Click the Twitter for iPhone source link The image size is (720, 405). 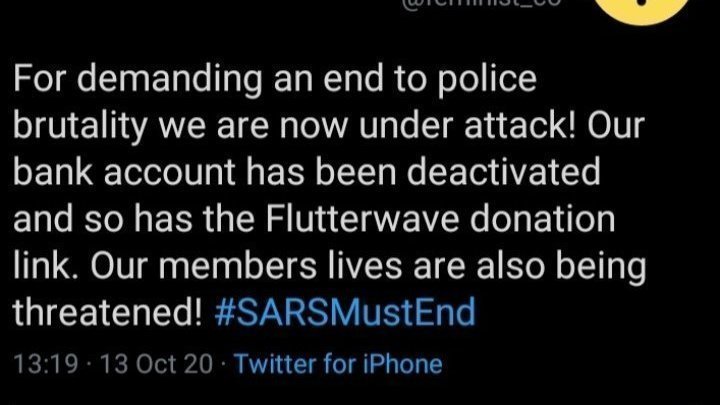click(338, 364)
